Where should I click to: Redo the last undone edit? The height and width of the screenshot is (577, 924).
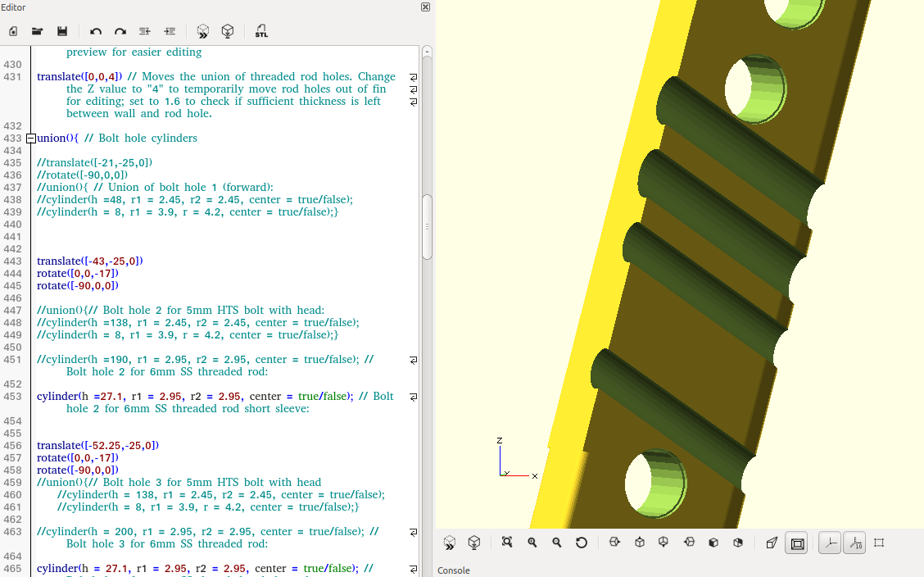coord(120,31)
